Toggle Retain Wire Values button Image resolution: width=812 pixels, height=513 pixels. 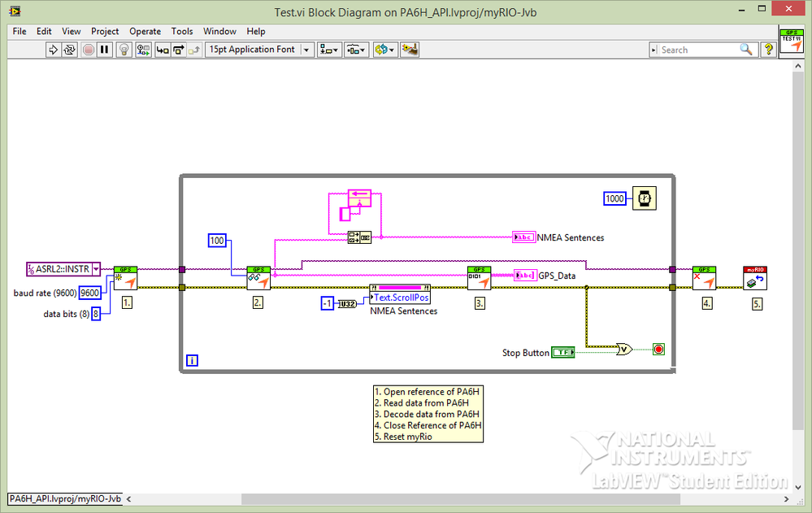coord(143,50)
